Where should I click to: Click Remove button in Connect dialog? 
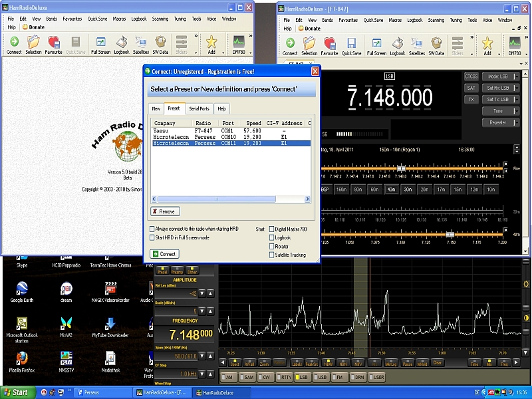click(x=165, y=211)
